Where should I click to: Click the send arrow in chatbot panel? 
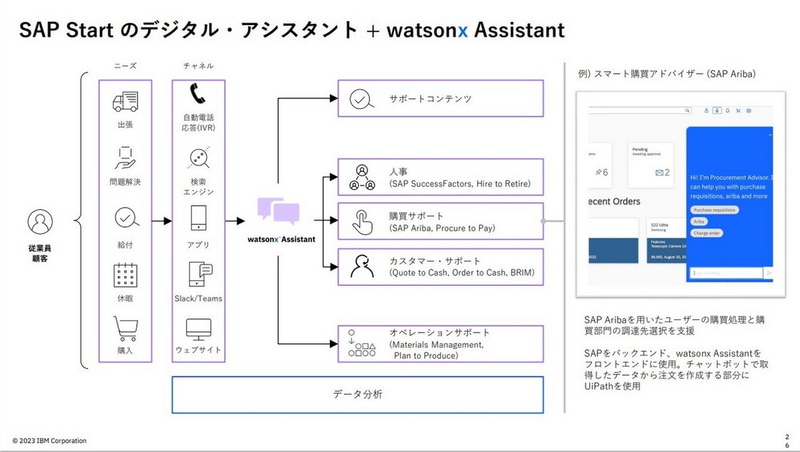tap(769, 273)
